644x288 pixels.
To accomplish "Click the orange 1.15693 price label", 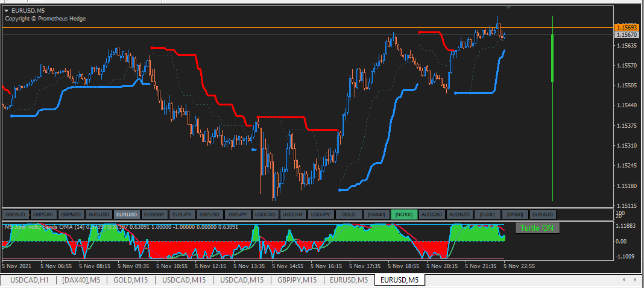I will tap(627, 28).
